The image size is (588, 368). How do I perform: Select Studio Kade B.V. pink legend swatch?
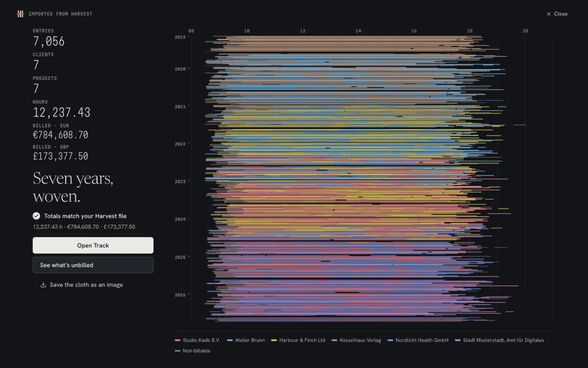coord(178,340)
